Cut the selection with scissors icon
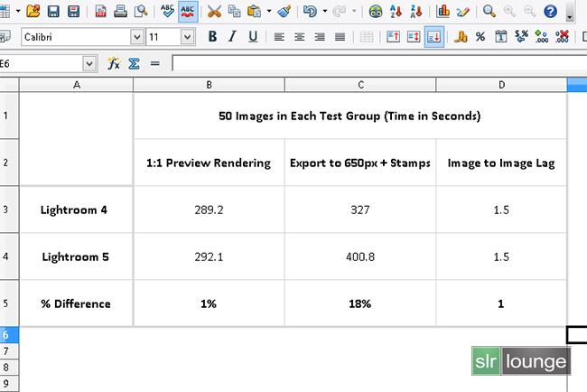This screenshot has height=392, width=587. click(214, 12)
